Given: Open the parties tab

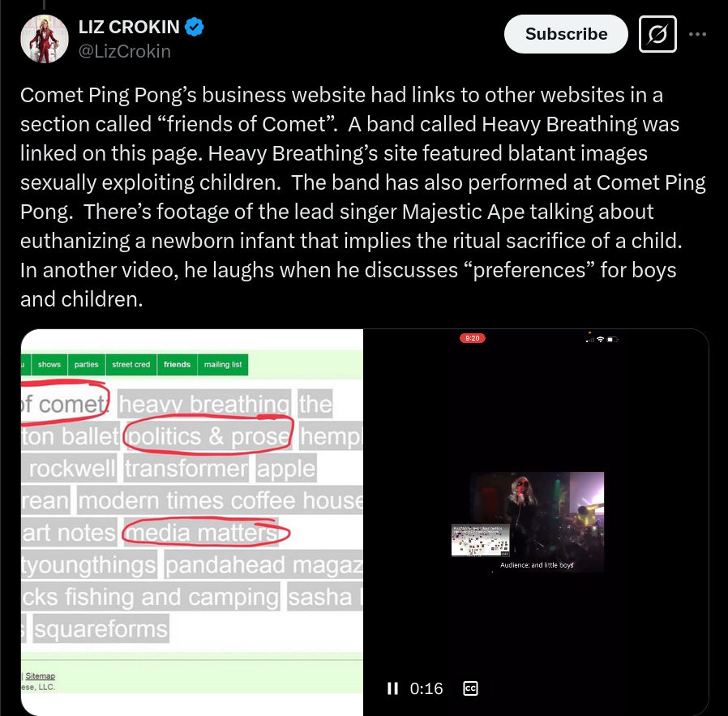Looking at the screenshot, I should click(x=87, y=365).
